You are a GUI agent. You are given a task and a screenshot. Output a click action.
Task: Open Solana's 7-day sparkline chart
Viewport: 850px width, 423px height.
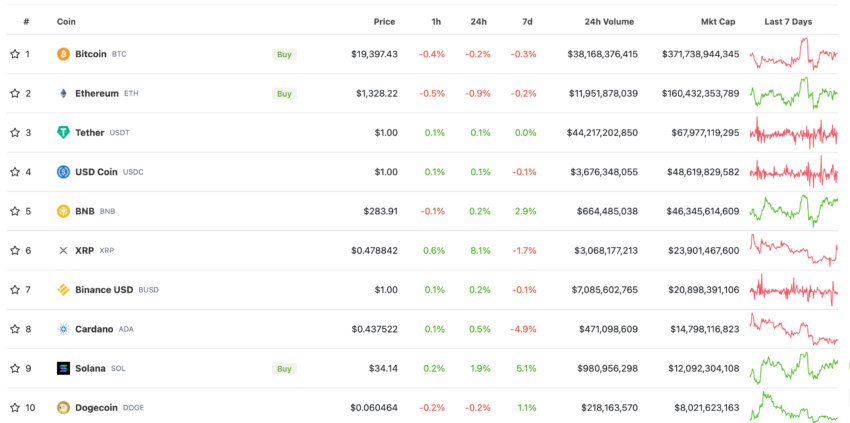(x=794, y=368)
